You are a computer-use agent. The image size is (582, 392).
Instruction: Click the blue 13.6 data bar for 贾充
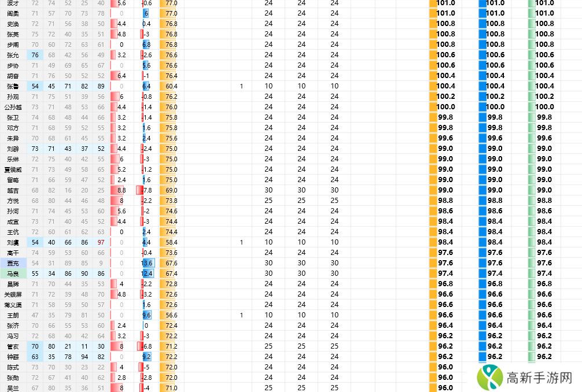coord(147,263)
